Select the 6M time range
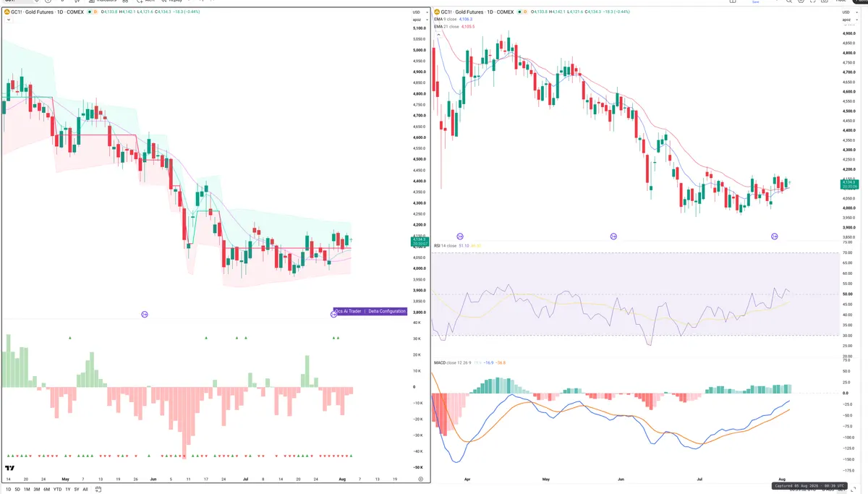The image size is (868, 494). pyautogui.click(x=46, y=490)
